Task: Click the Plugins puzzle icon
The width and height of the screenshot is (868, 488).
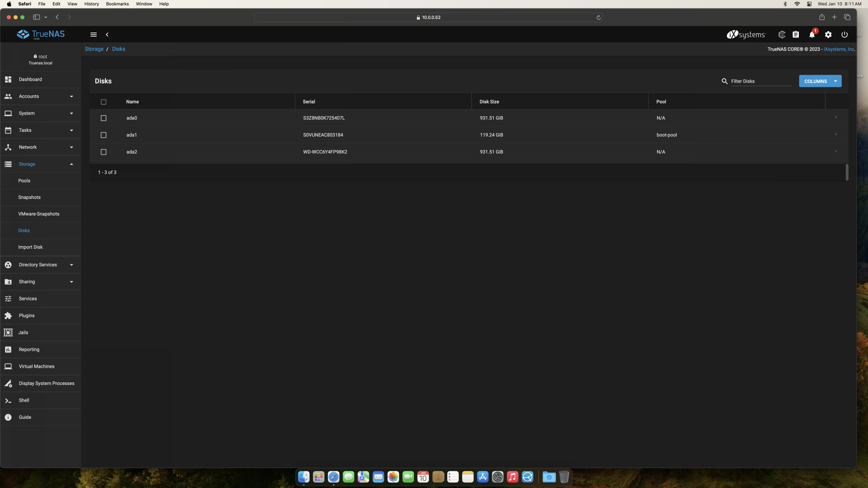Action: pos(8,316)
